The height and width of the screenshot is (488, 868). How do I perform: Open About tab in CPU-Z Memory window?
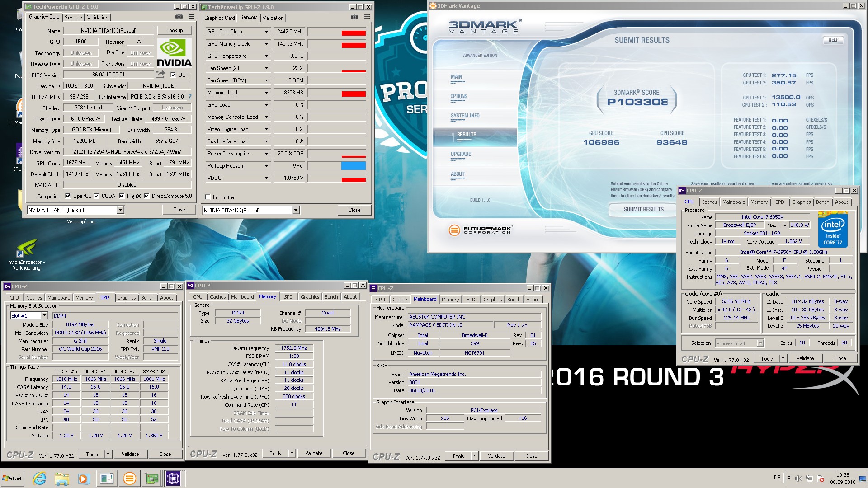(350, 297)
